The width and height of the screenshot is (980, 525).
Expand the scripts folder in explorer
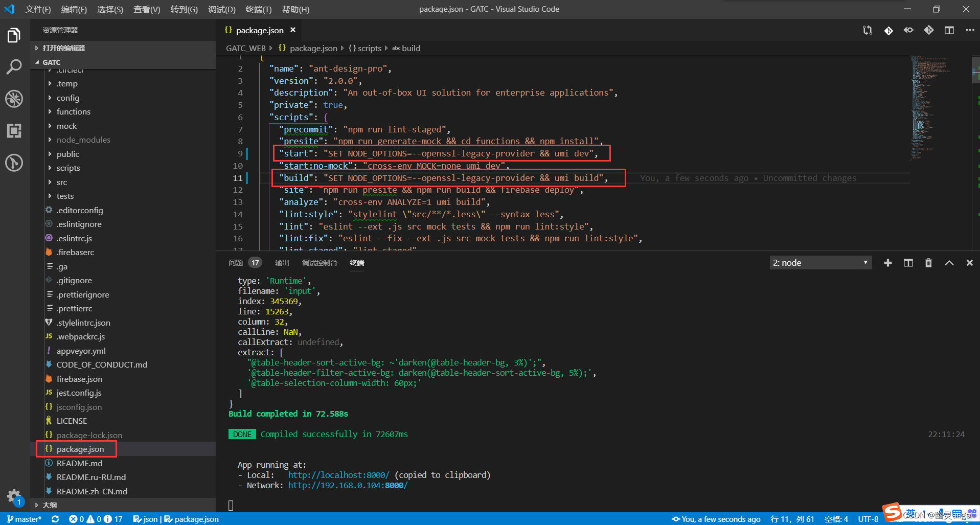(x=123, y=168)
